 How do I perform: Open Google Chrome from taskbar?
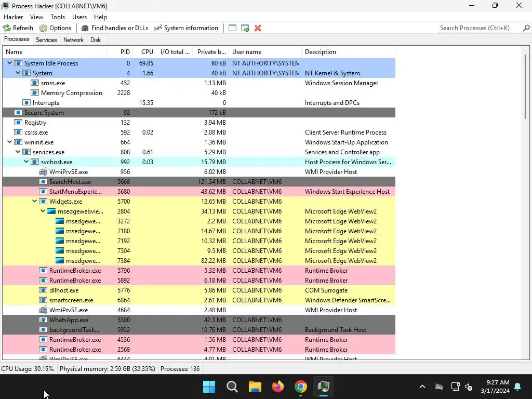pos(301,387)
